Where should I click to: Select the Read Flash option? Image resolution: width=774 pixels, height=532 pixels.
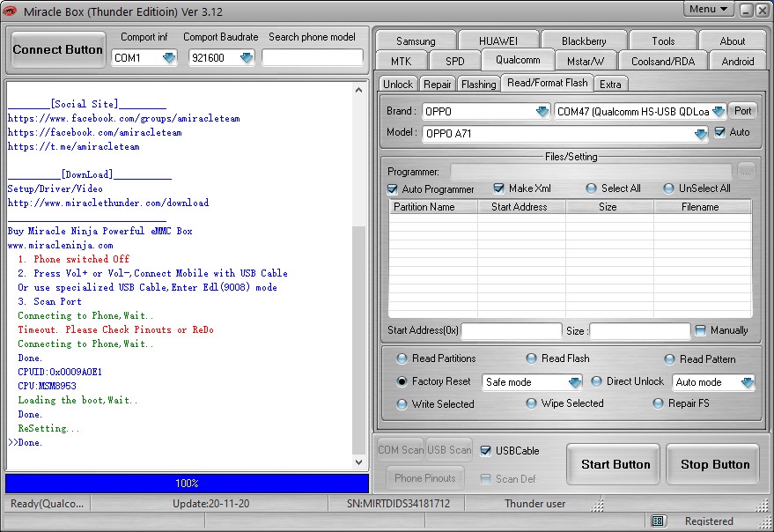point(531,358)
